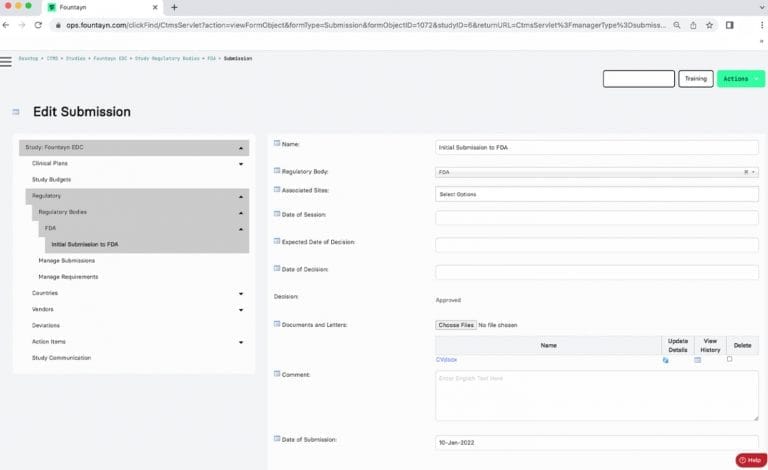Click the info icon beside Date of Submission
This screenshot has width=768, height=470.
tap(277, 438)
